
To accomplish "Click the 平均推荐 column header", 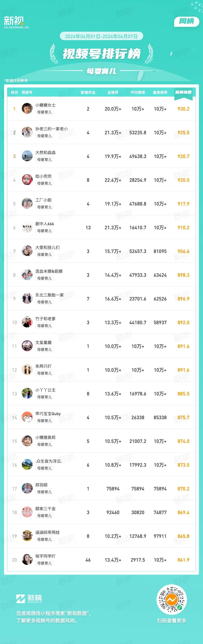I will (138, 93).
